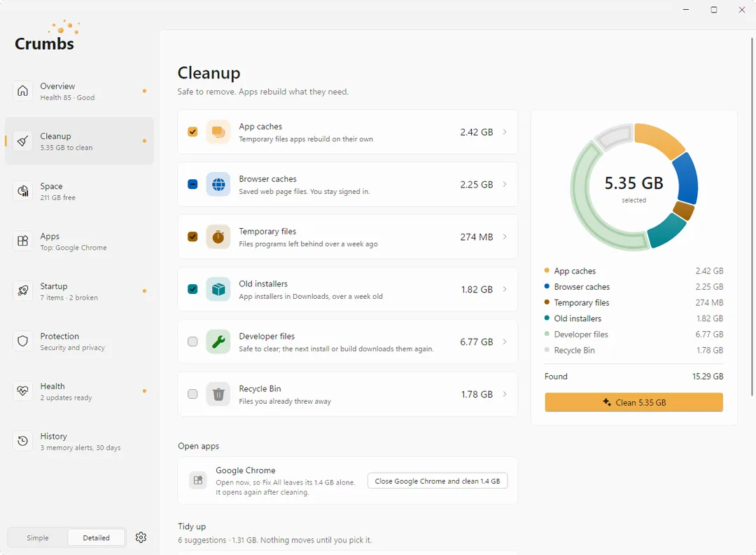This screenshot has width=756, height=555.
Task: Click the Old installers box icon
Action: (x=218, y=289)
